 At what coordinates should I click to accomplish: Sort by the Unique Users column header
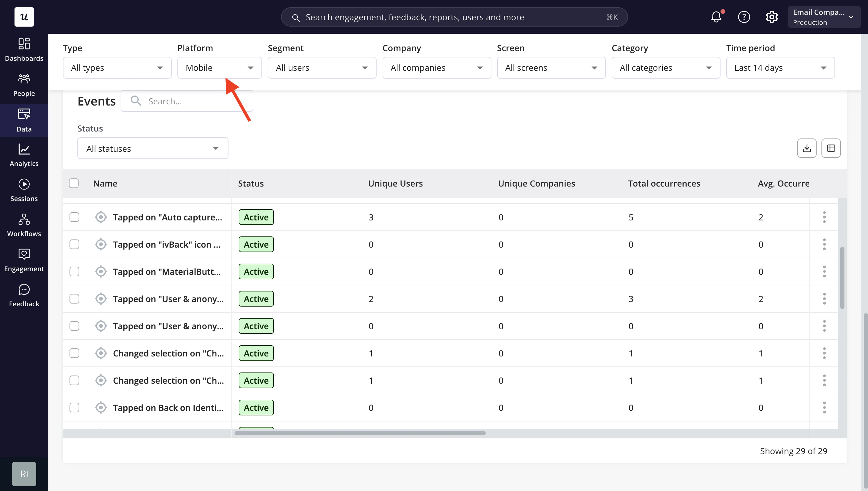tap(395, 184)
